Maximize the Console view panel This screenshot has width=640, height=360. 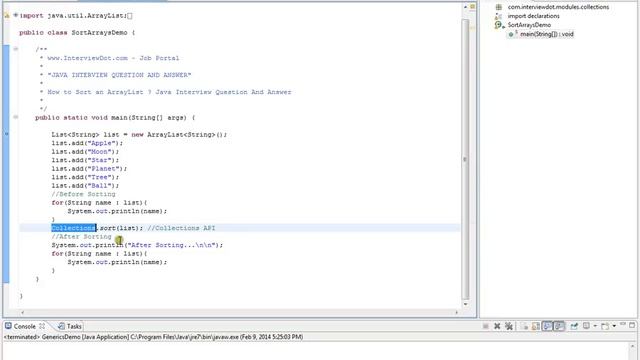(632, 325)
